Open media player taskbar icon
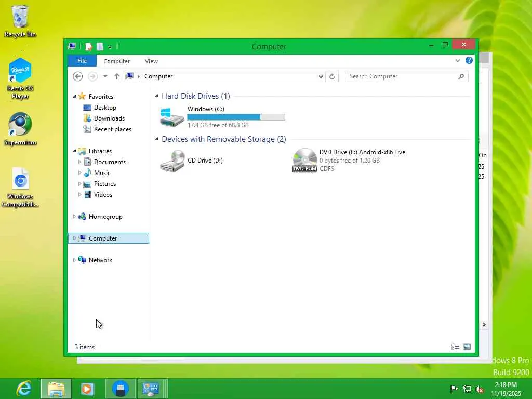Image resolution: width=532 pixels, height=399 pixels. pyautogui.click(x=87, y=389)
